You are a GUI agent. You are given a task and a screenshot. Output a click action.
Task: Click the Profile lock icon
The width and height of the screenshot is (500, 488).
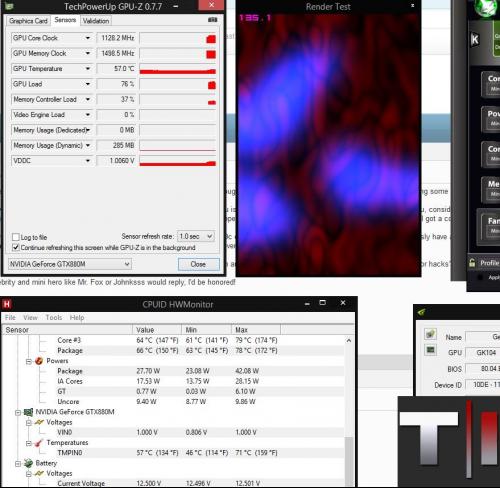(472, 263)
